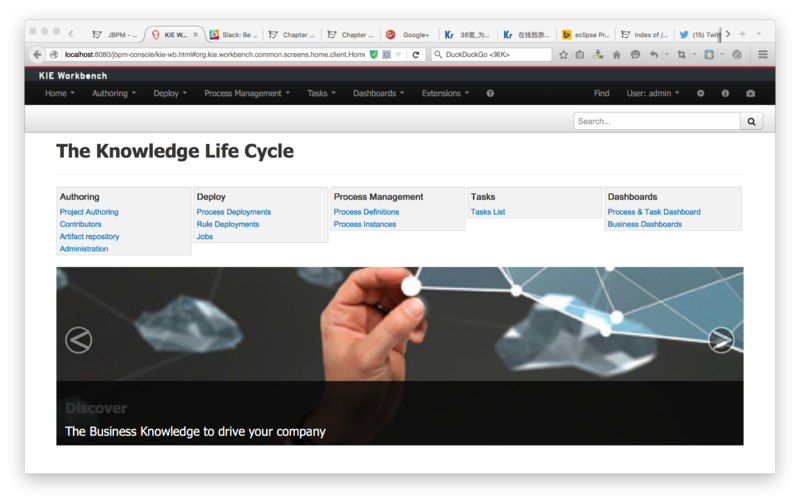800x503 pixels.
Task: Expand the Authoring dropdown menu
Action: [x=114, y=93]
